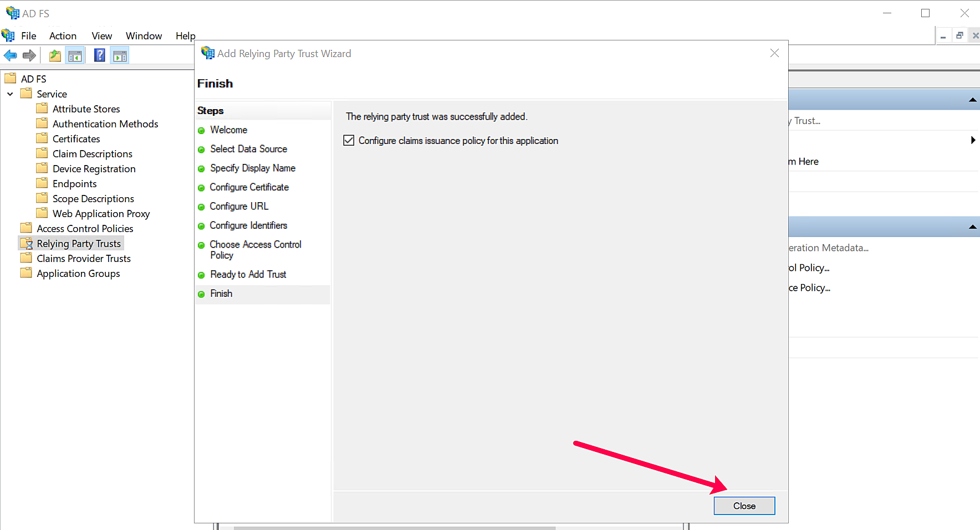Minimize the AD FS main window
The image size is (980, 530).
click(x=887, y=13)
